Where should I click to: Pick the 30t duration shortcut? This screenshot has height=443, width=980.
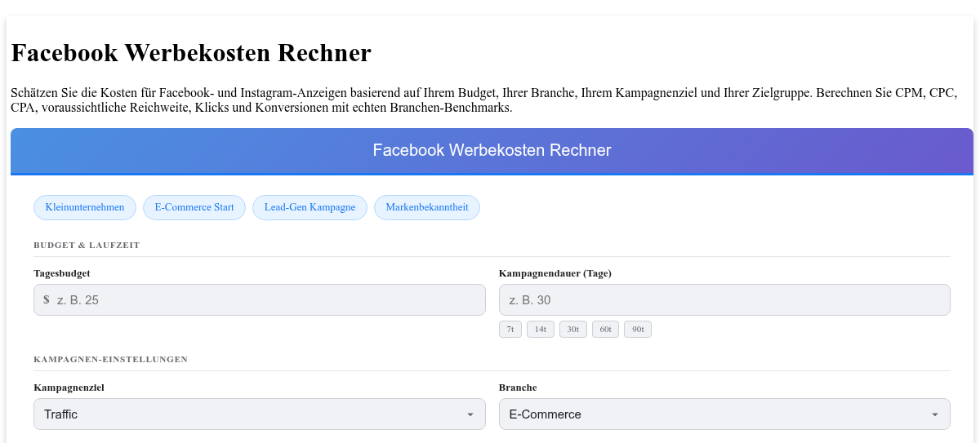(573, 329)
